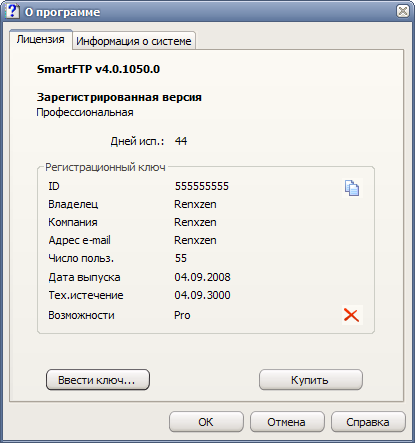This screenshot has height=443, width=415.
Task: Click the Адрес e-mail value Renxzen
Action: (195, 240)
